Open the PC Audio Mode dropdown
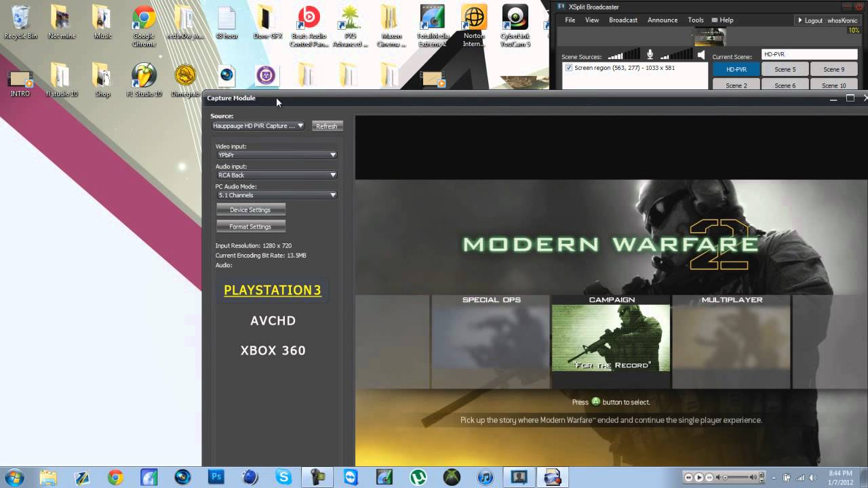Viewport: 868px width, 488px height. tap(277, 195)
